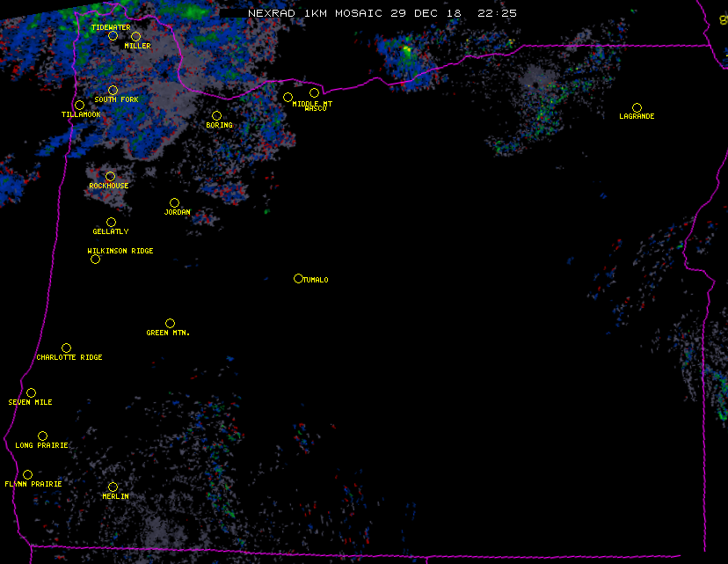Click the Wasco station circle marker
Image resolution: width=728 pixels, height=564 pixels.
(314, 92)
